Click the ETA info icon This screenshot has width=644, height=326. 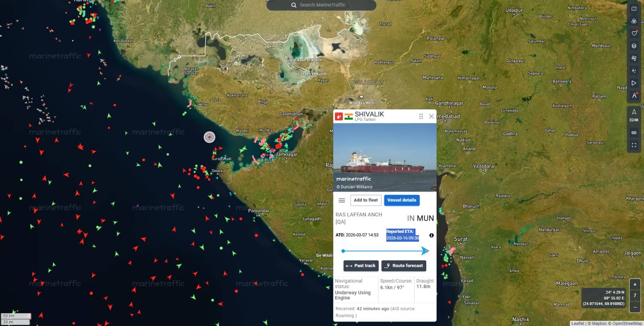(x=431, y=235)
